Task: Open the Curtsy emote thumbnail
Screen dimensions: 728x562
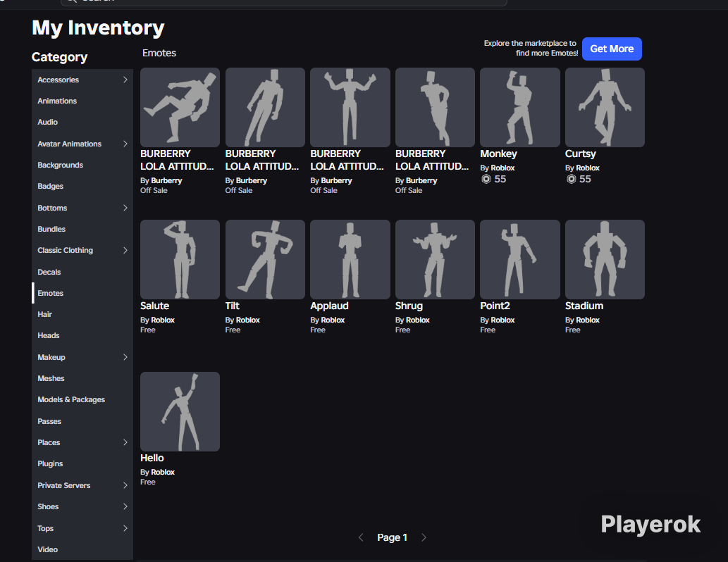Action: [605, 107]
